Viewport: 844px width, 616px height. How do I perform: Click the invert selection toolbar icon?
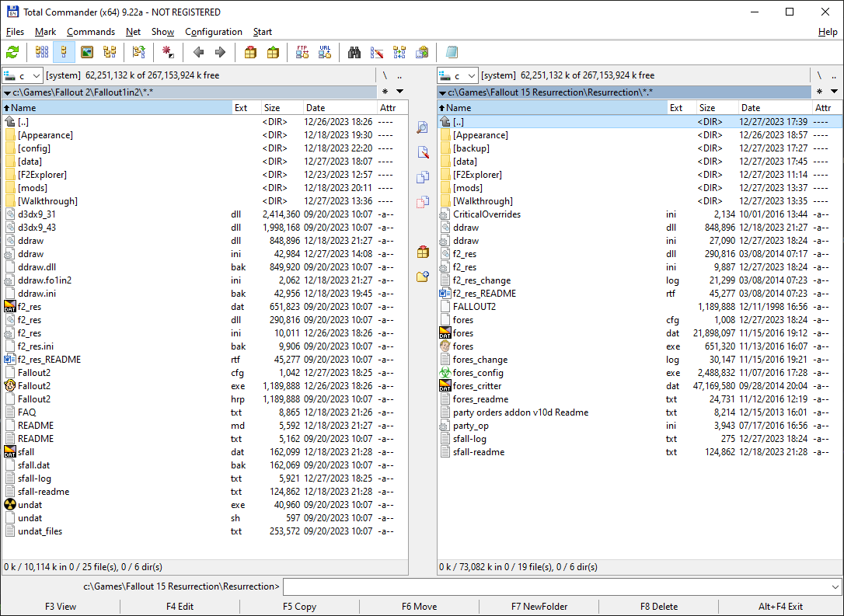(x=168, y=52)
